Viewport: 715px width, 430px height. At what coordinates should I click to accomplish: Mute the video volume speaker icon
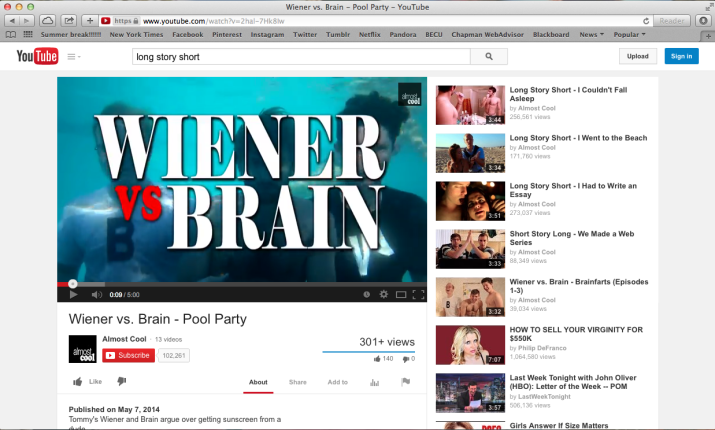[96, 295]
